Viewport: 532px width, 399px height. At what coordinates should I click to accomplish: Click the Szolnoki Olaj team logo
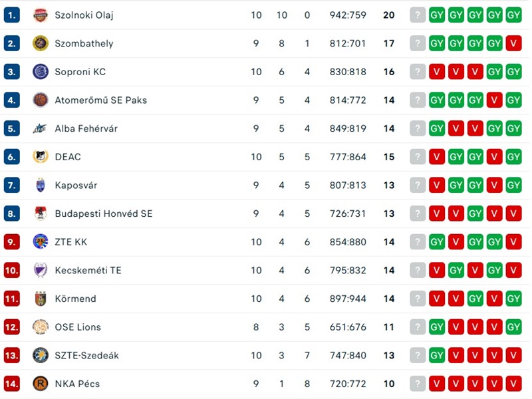[x=41, y=15]
